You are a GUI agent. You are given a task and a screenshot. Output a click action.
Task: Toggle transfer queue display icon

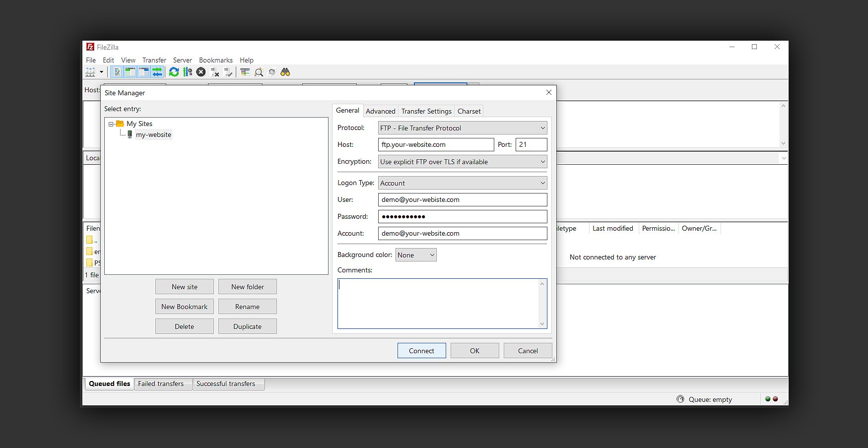click(x=157, y=72)
